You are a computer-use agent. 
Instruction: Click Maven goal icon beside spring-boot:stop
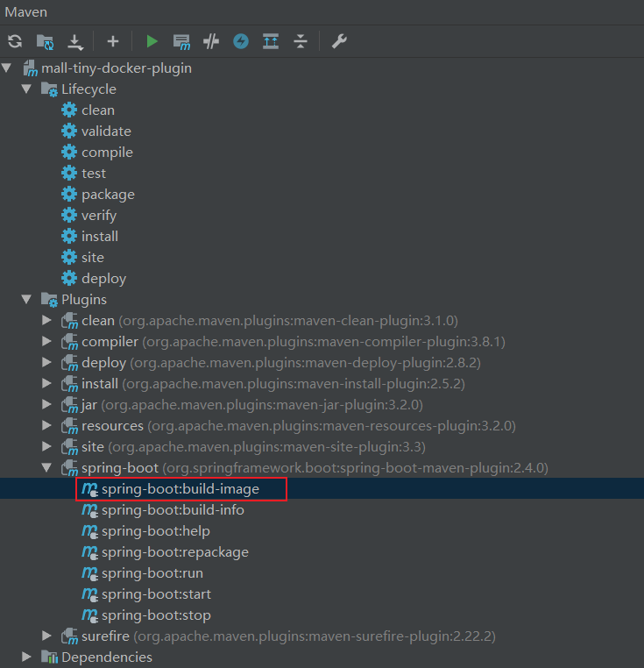pyautogui.click(x=89, y=615)
